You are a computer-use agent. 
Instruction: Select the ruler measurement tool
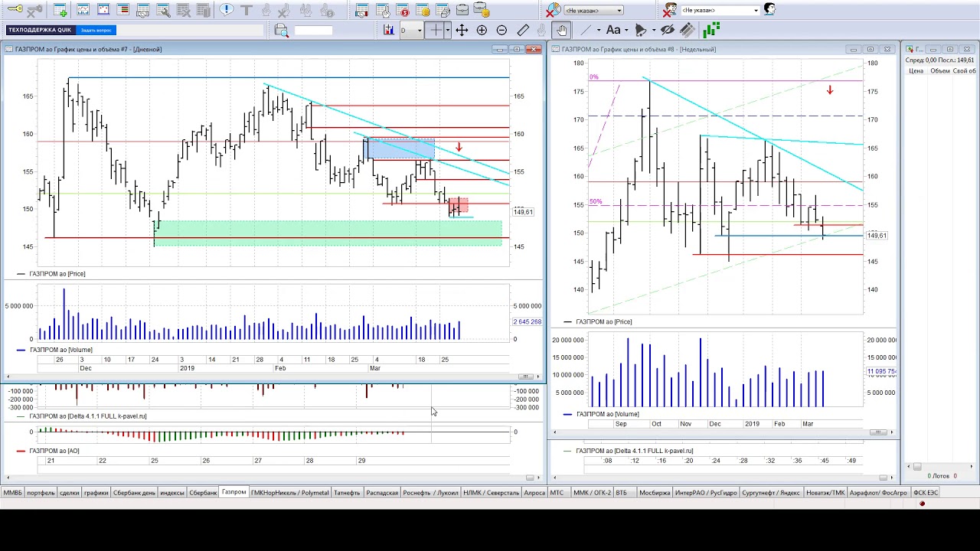[x=523, y=30]
